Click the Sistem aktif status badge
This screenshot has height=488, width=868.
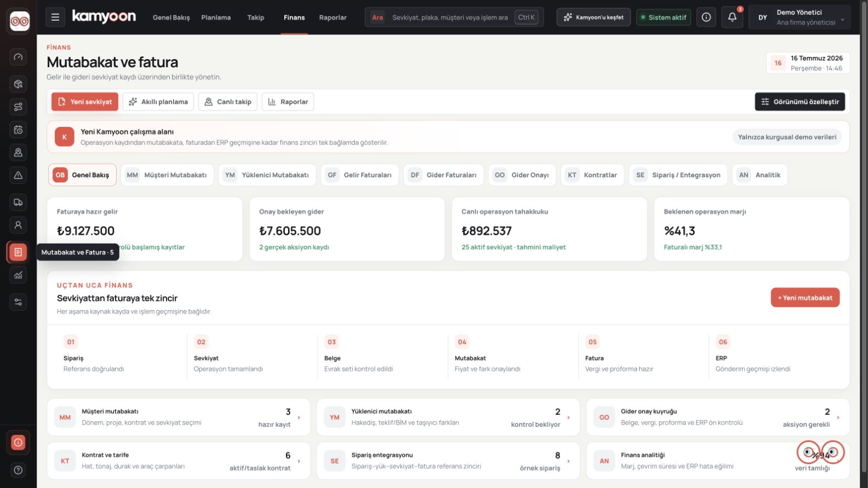(664, 18)
